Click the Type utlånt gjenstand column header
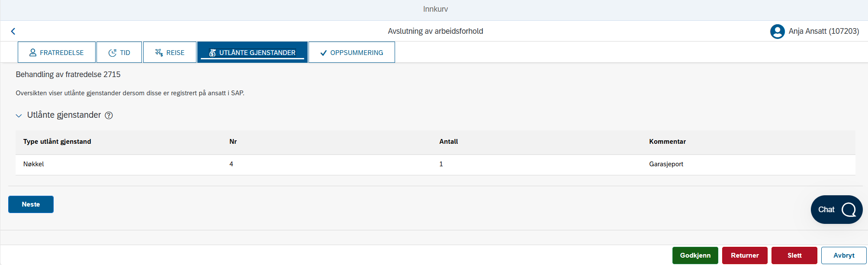Screen dimensions: 868x265 (57, 142)
